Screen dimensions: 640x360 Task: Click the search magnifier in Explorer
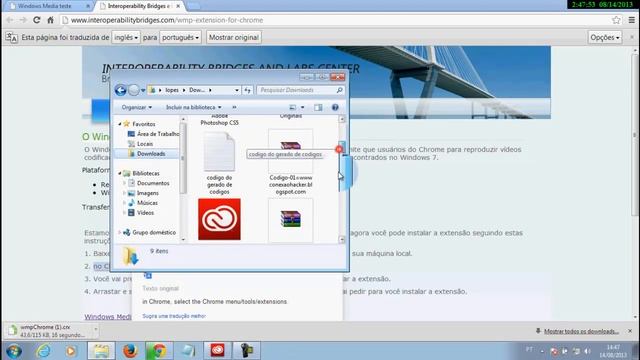click(339, 90)
